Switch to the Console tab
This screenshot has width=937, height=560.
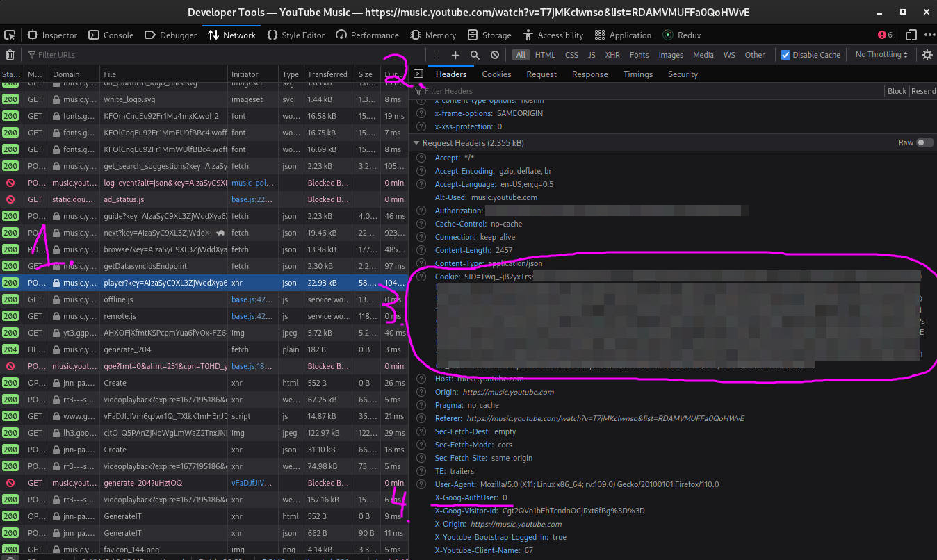coord(111,35)
